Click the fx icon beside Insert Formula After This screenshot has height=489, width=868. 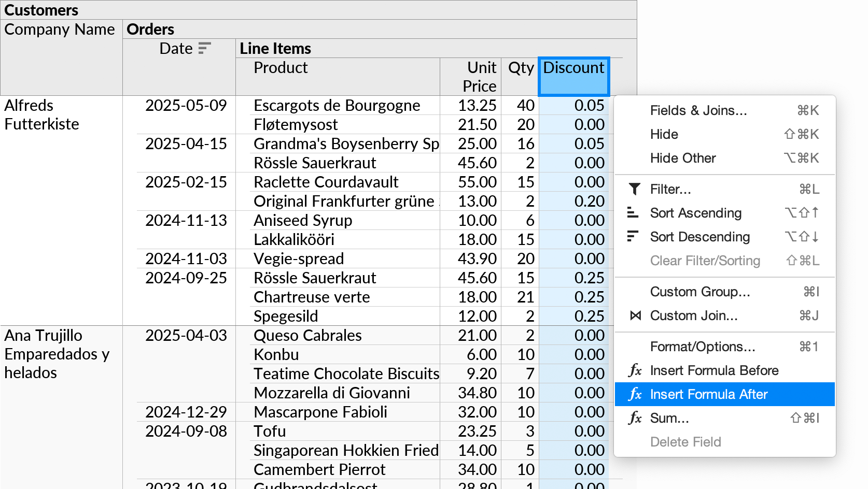[635, 394]
